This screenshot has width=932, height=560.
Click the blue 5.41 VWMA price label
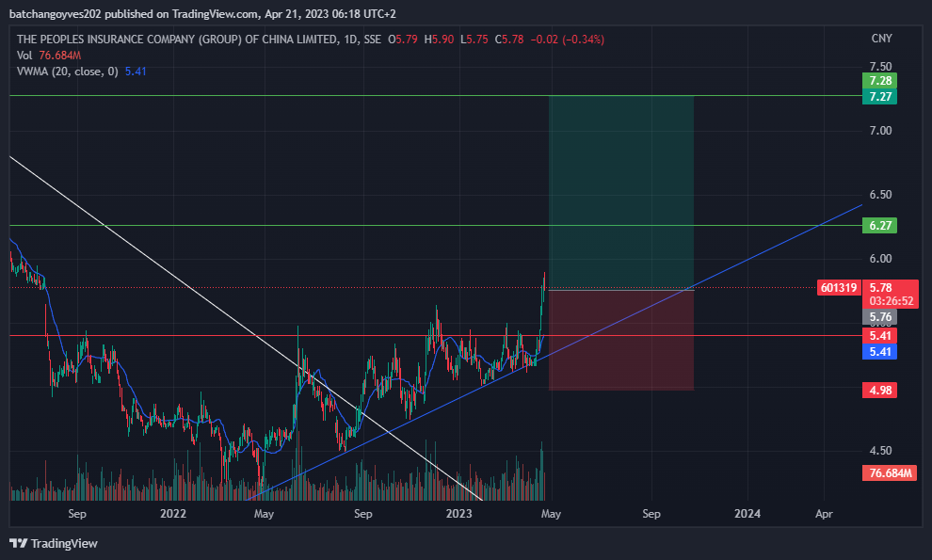(x=879, y=351)
